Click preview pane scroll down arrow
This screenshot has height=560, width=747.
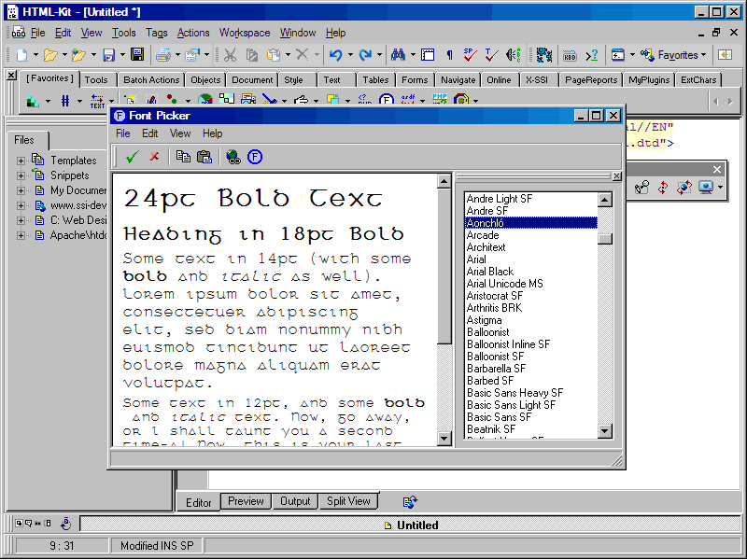point(444,438)
